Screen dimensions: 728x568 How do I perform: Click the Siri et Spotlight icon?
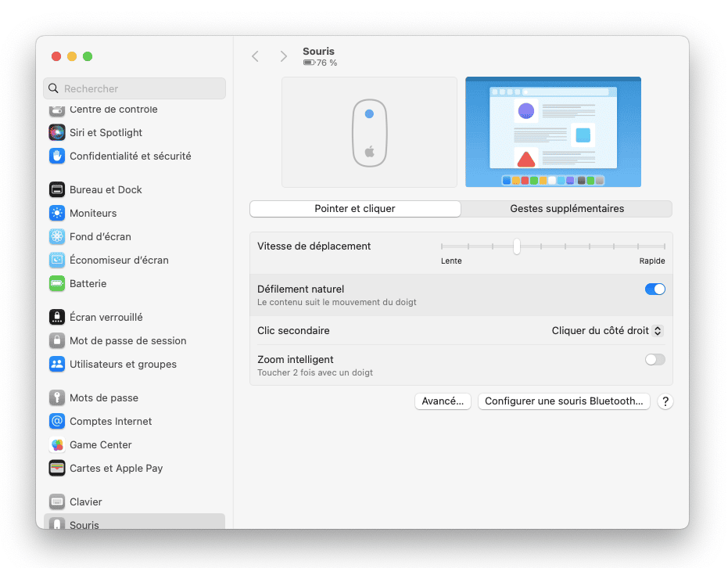[x=57, y=132]
